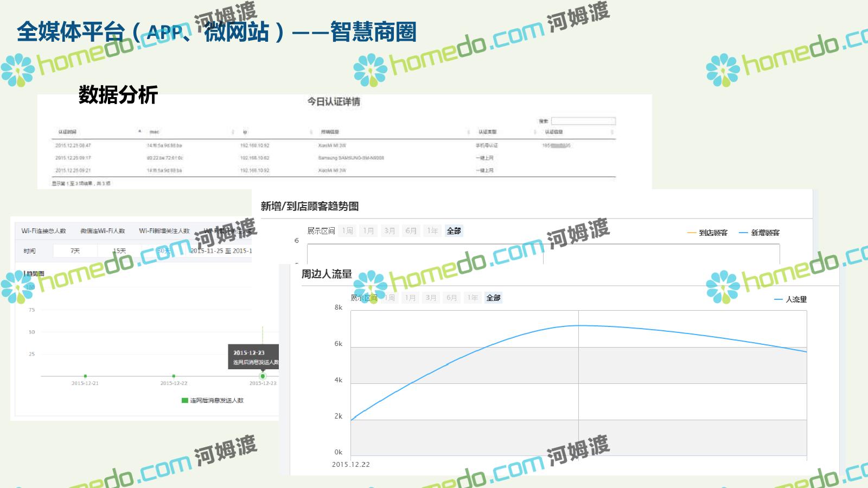Click the 2015.12.22 x-axis label
Screen dimensions: 868x488
351,464
